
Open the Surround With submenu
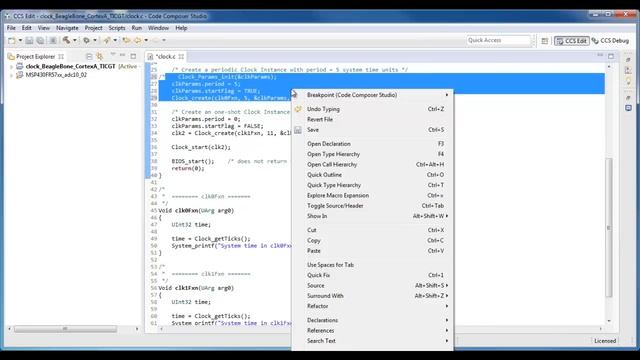372,296
